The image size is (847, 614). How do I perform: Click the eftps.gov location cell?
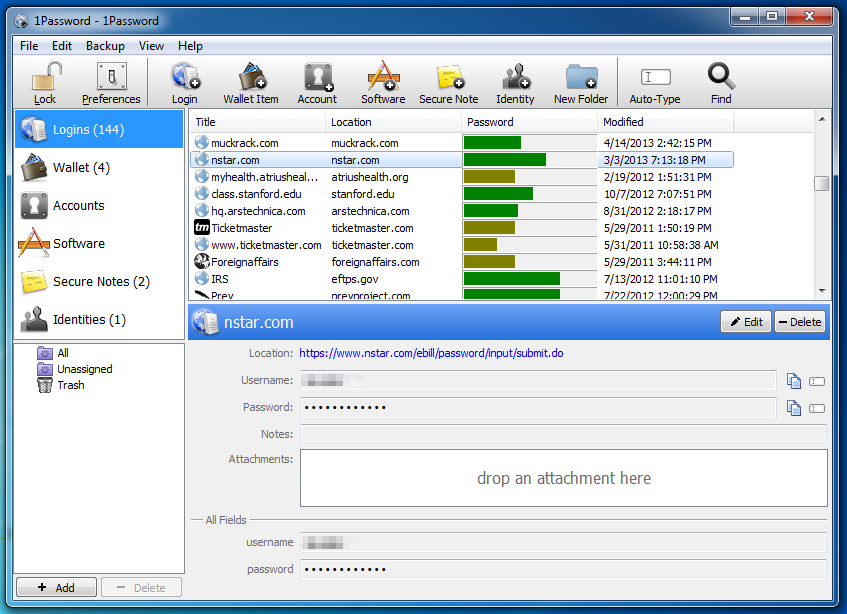click(x=393, y=279)
